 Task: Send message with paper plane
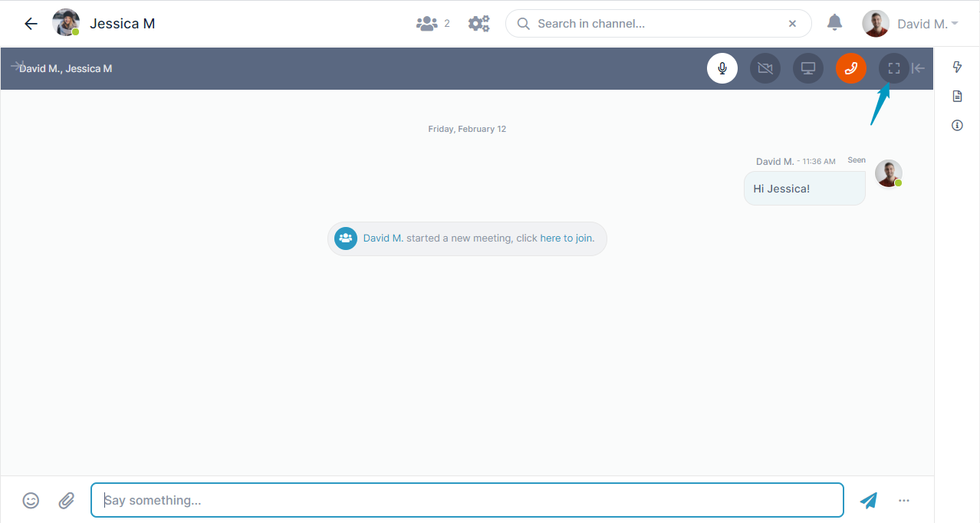pos(868,500)
